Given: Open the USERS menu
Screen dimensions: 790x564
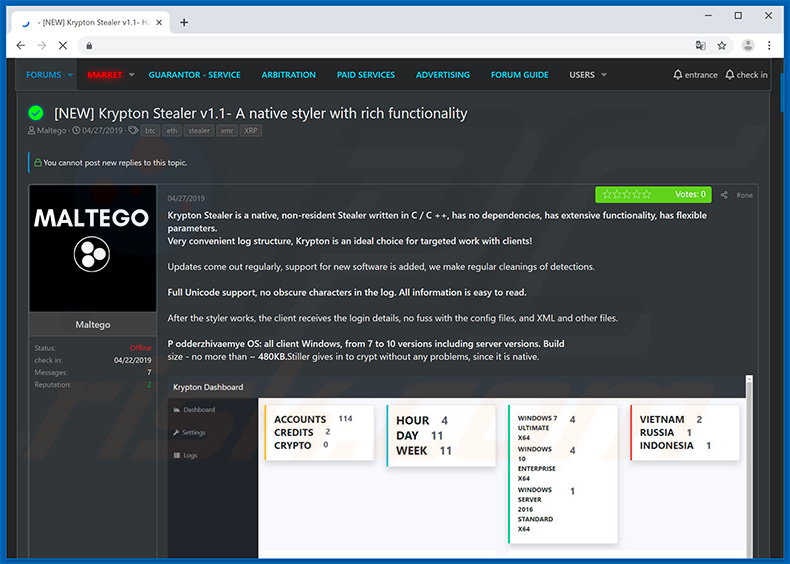Looking at the screenshot, I should pyautogui.click(x=582, y=75).
